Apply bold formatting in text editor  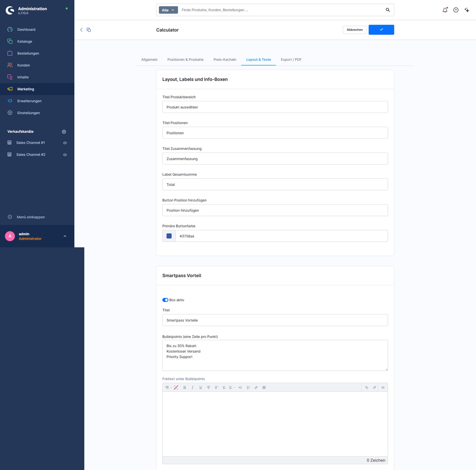[185, 387]
